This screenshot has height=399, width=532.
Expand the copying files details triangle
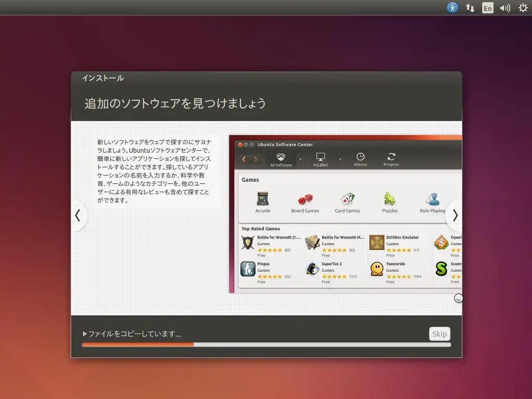pyautogui.click(x=85, y=334)
